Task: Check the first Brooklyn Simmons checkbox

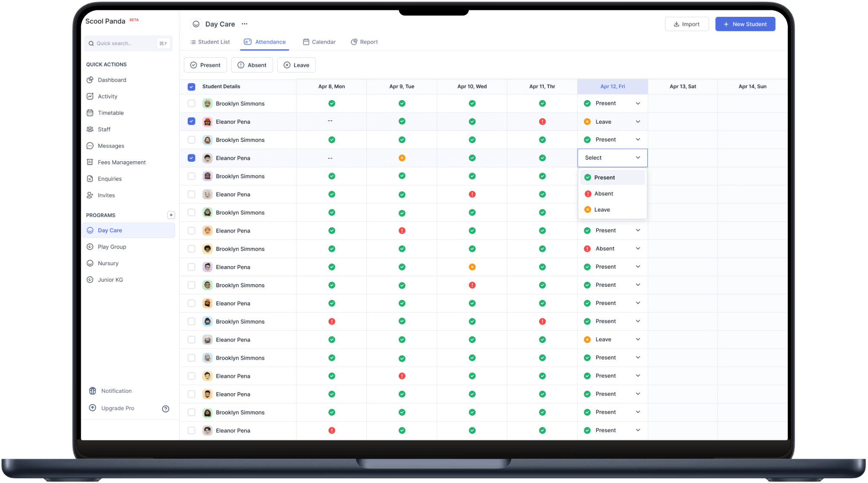Action: (191, 103)
